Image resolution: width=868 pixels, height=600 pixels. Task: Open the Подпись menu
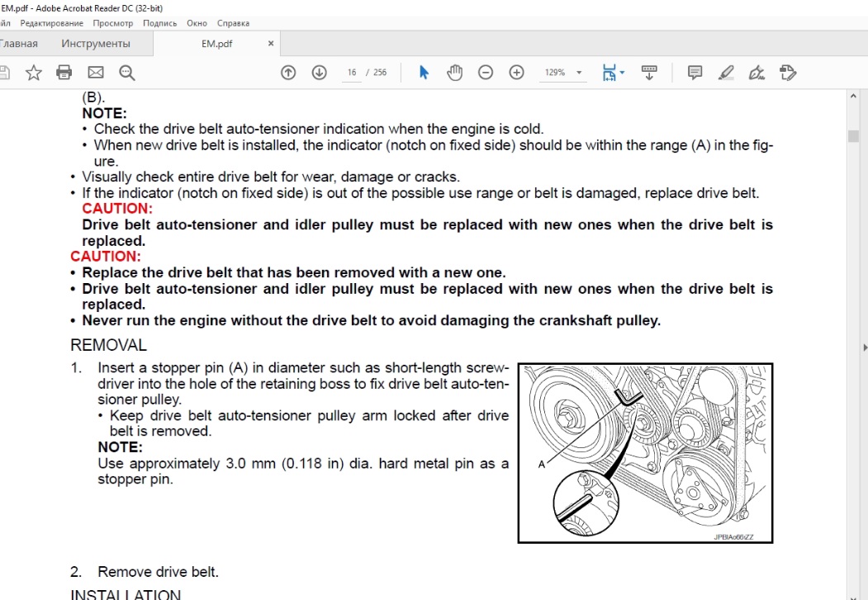160,23
